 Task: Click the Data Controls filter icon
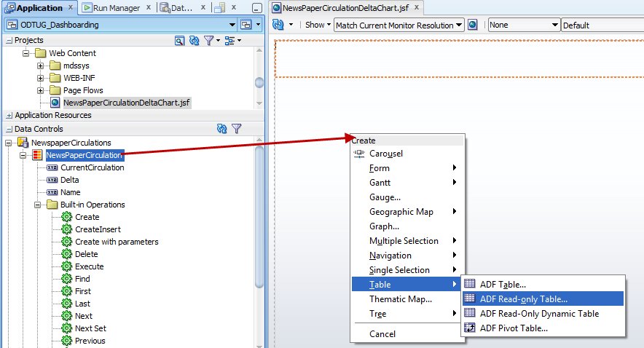pos(236,129)
